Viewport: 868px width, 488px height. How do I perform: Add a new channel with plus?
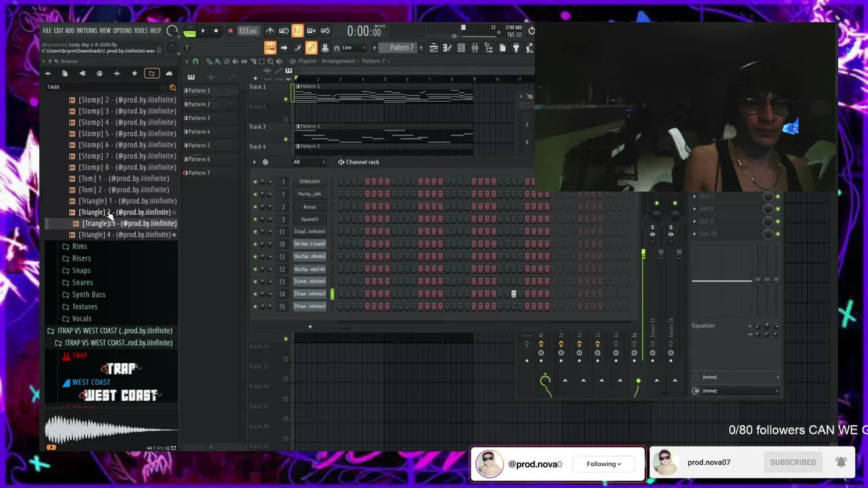pos(310,327)
